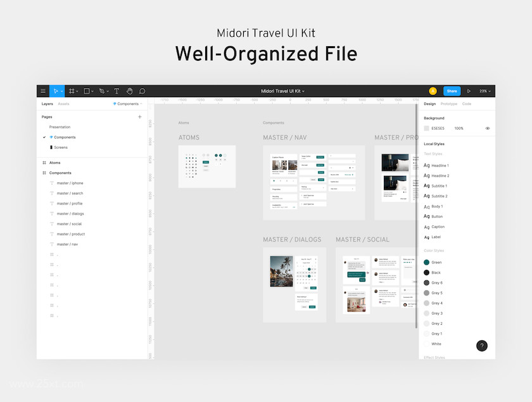The width and height of the screenshot is (532, 402).
Task: Open Pen tool options dropdown arrow
Action: pyautogui.click(x=108, y=91)
